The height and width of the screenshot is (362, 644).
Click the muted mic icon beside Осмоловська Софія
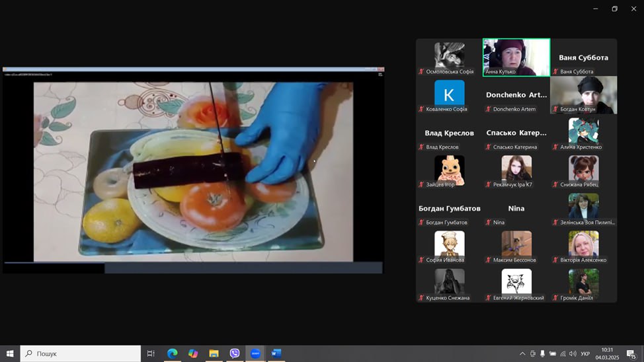tap(421, 71)
